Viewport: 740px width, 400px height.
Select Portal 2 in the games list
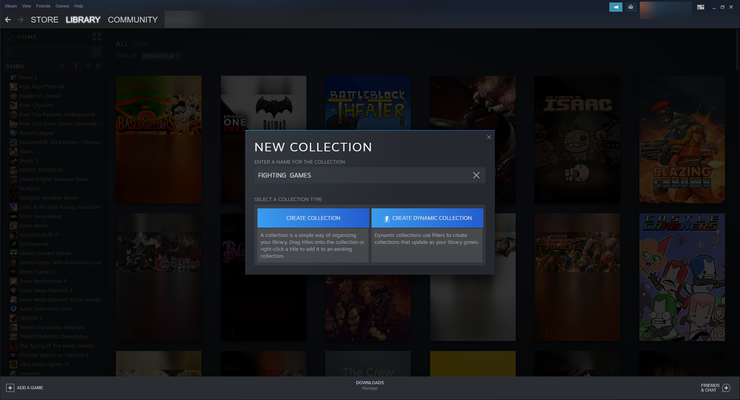pos(28,77)
